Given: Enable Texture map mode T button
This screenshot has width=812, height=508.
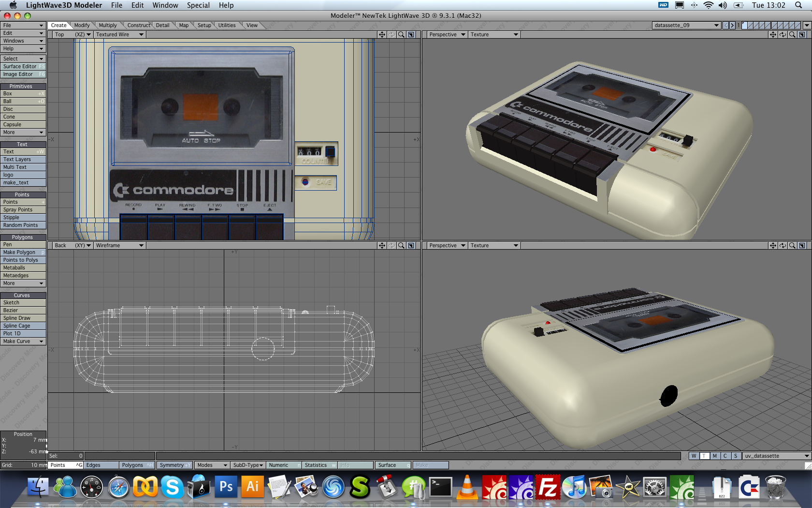Looking at the screenshot, I should (704, 456).
